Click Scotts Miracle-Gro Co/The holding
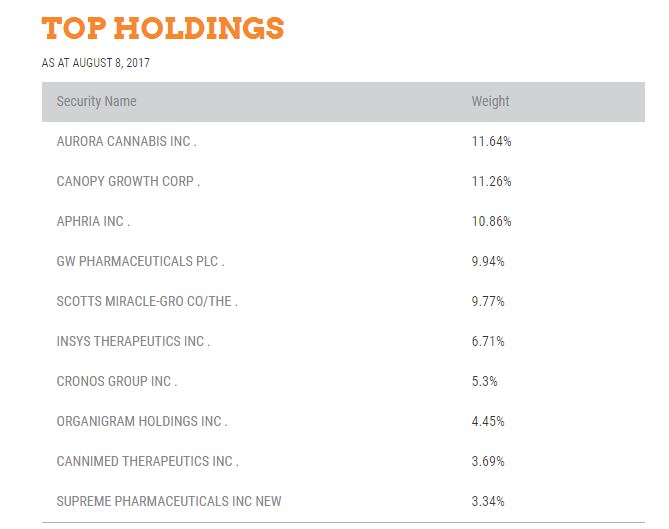Screen dimensions: 669x529 tap(147, 302)
